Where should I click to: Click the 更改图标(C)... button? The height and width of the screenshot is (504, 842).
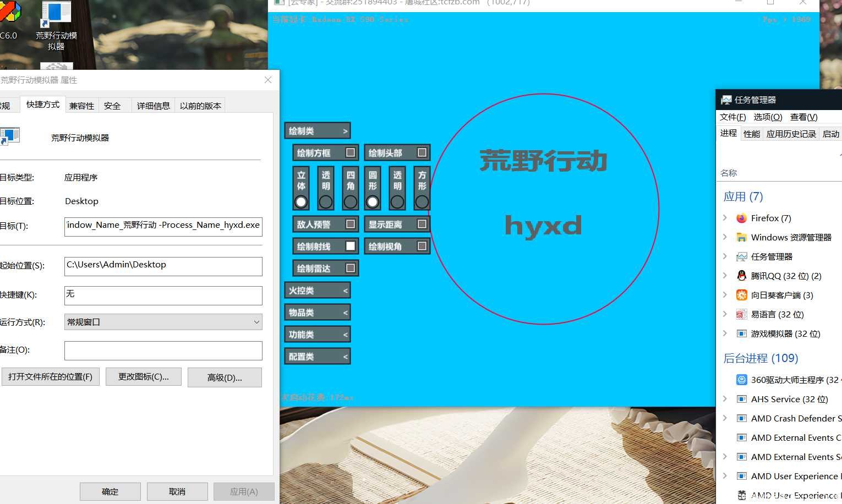click(x=144, y=377)
